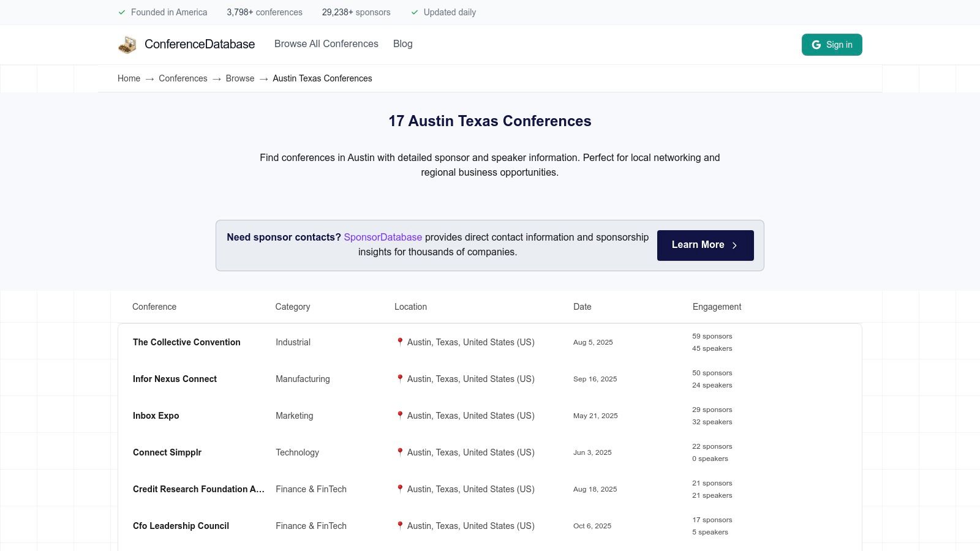Screen dimensions: 980x551
Task: Open The Collective Convention conference
Action: tap(186, 342)
